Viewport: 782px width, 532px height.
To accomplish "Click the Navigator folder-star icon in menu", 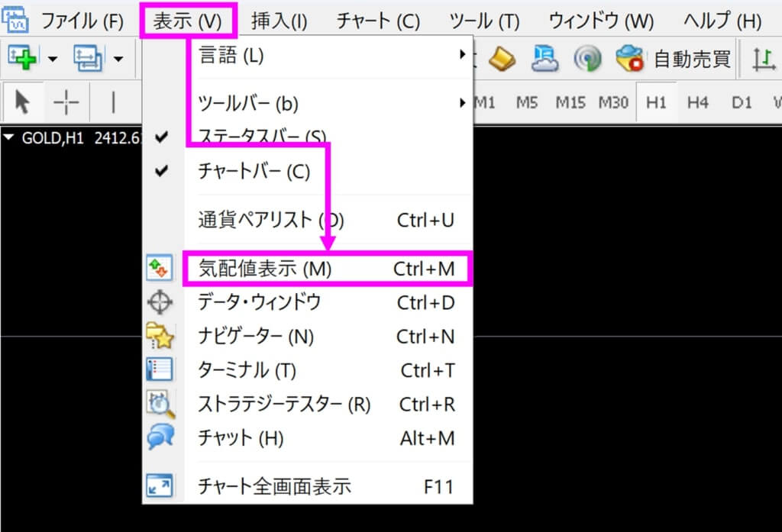I will [160, 336].
